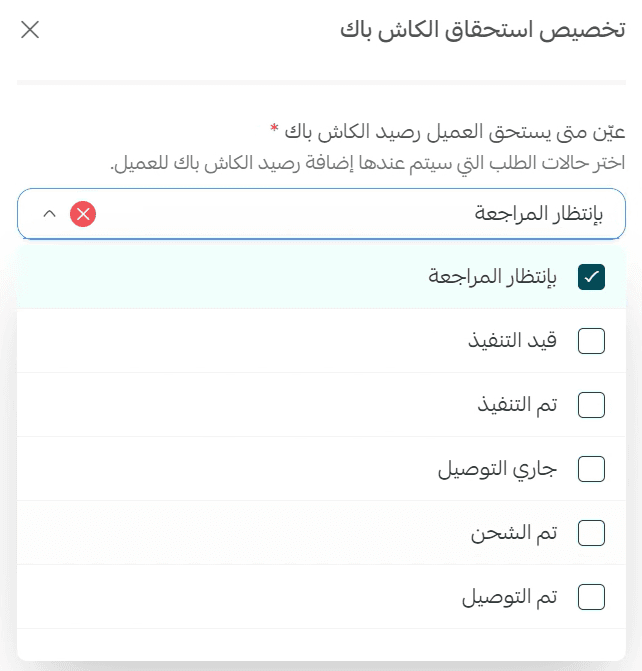Select the جاري التوصيل option label

497,469
